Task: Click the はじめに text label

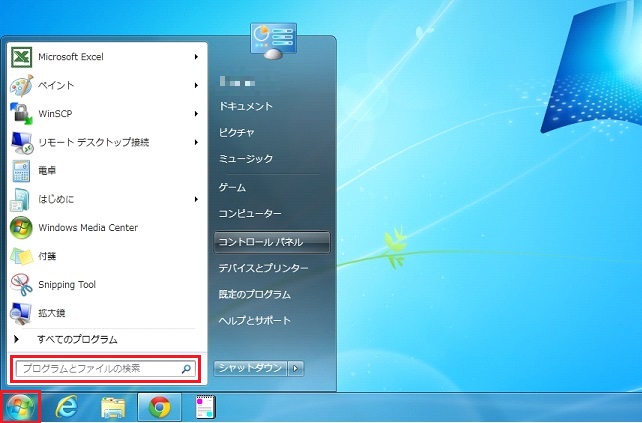Action: click(x=56, y=199)
